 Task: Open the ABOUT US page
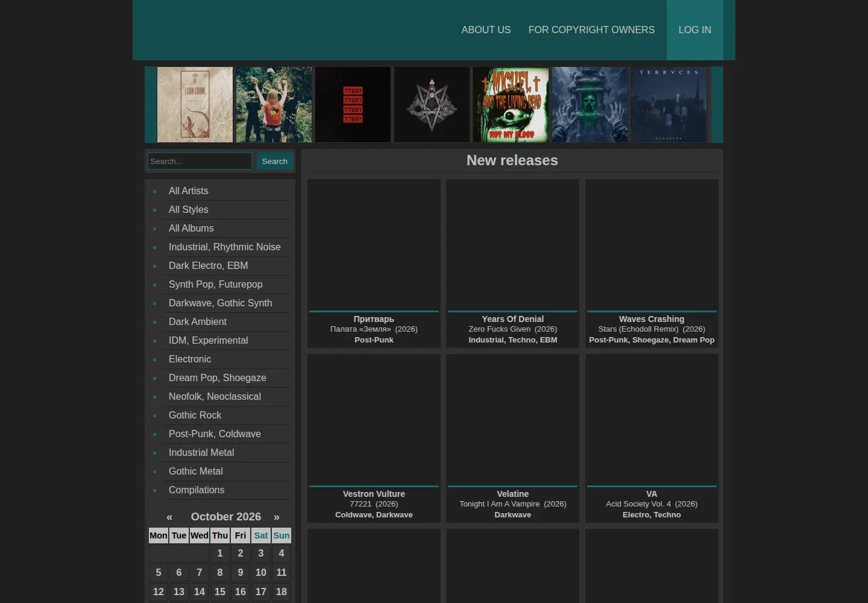pyautogui.click(x=486, y=30)
